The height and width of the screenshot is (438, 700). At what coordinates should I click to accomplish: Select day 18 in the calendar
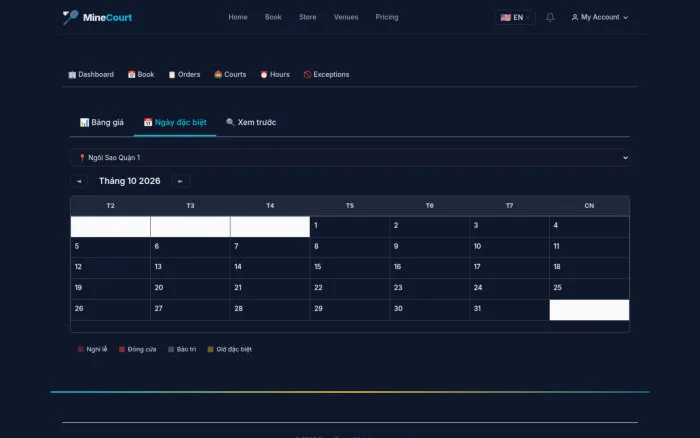coord(589,268)
